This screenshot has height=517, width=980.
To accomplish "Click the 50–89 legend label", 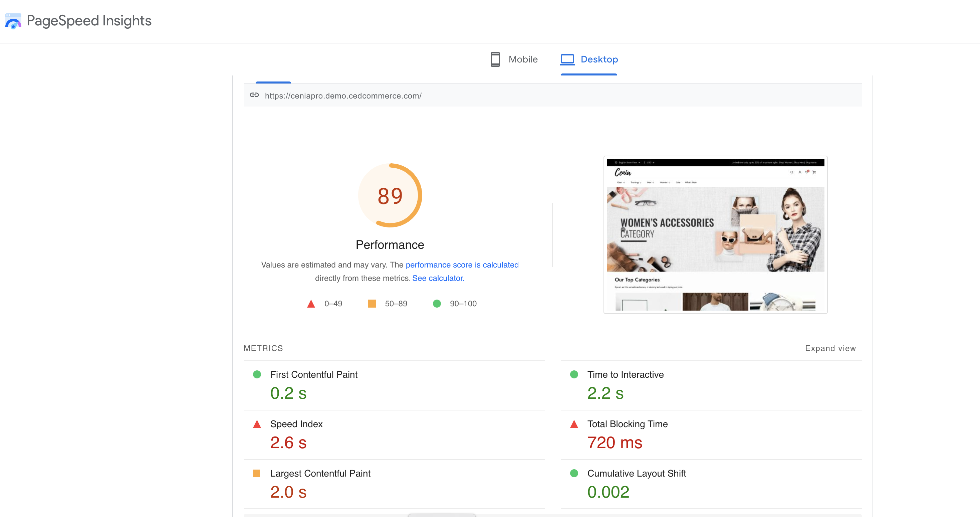I will pyautogui.click(x=396, y=304).
